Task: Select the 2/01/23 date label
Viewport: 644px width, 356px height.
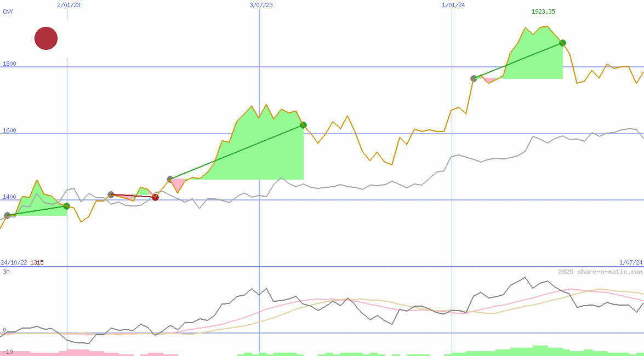Action: point(69,5)
